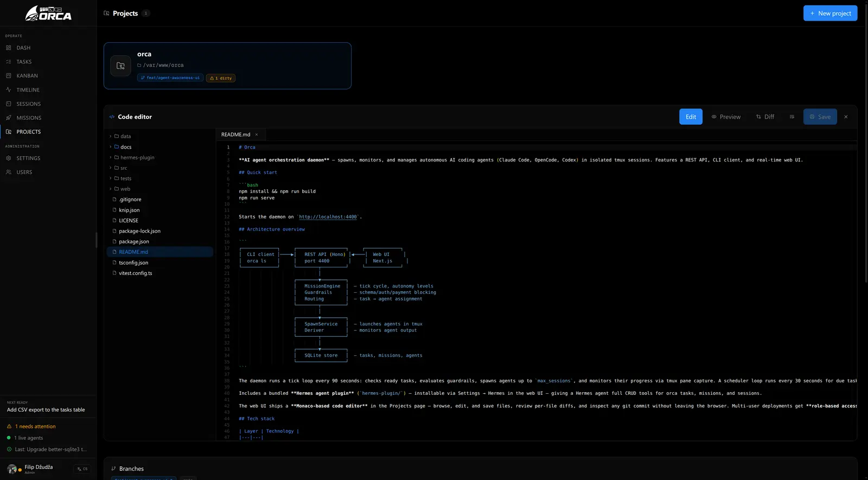Screen dimensions: 868x480
Task: Open the Missions page
Action: click(x=48, y=118)
